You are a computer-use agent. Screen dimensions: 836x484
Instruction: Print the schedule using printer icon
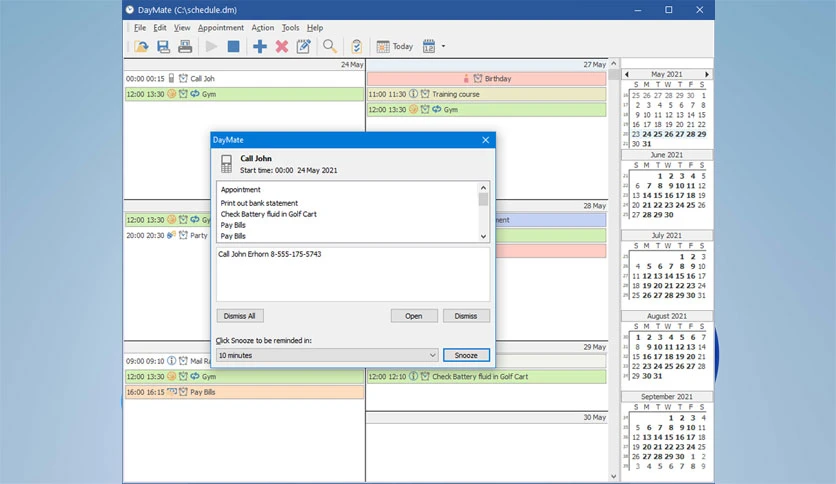coord(185,47)
